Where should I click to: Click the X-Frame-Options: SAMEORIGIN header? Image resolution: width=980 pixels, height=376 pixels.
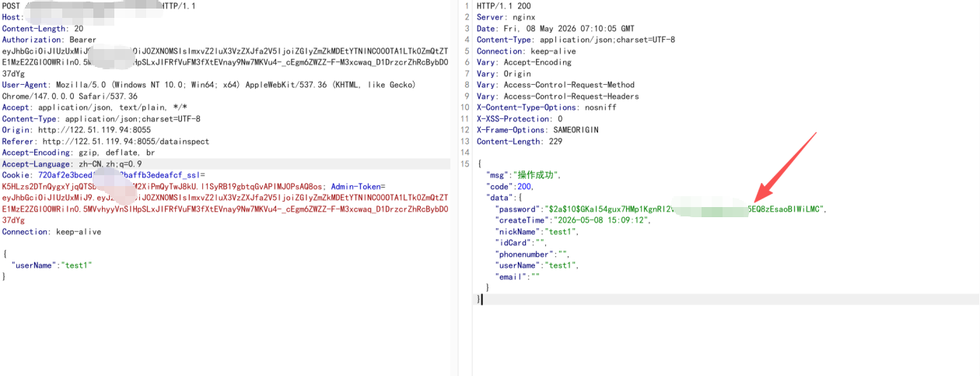point(537,130)
